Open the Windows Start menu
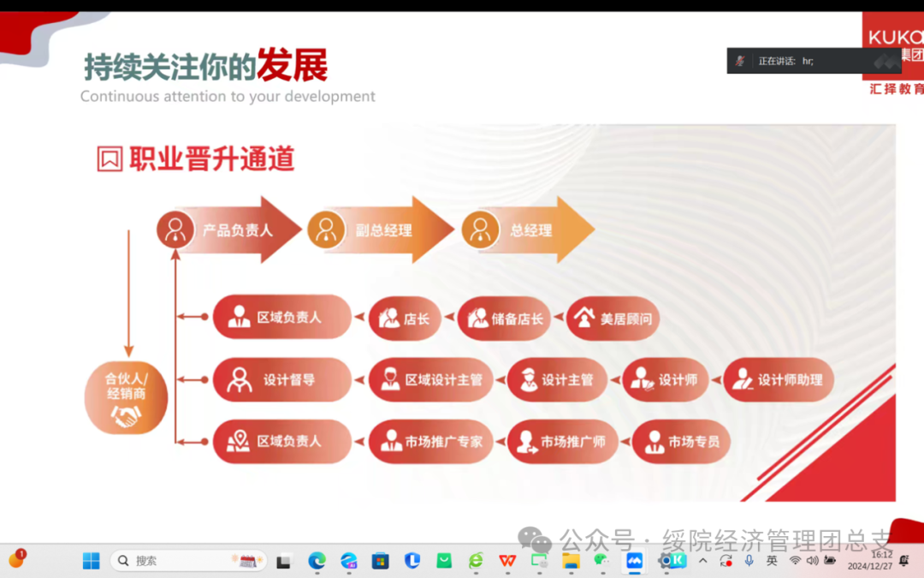The image size is (924, 578). (91, 561)
